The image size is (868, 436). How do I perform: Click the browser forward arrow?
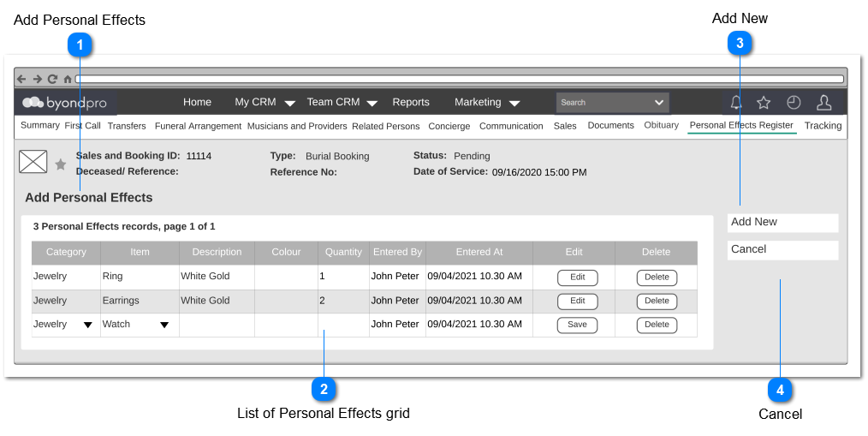[x=37, y=79]
